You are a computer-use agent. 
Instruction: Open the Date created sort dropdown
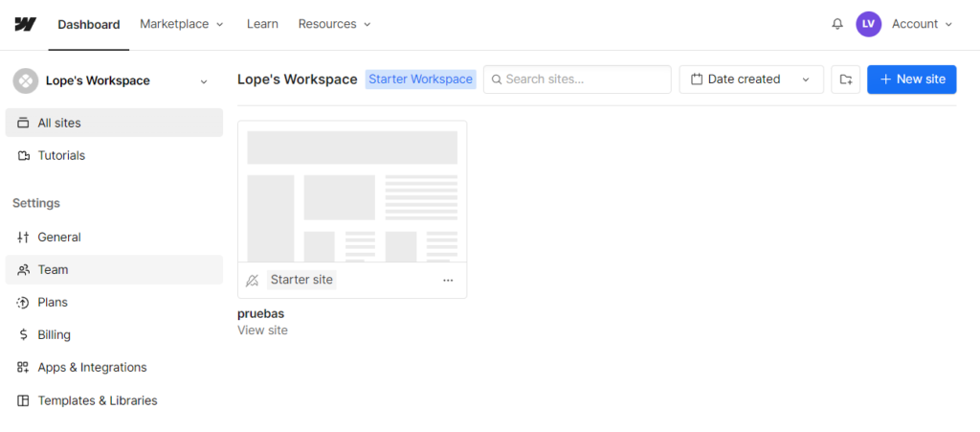(750, 80)
